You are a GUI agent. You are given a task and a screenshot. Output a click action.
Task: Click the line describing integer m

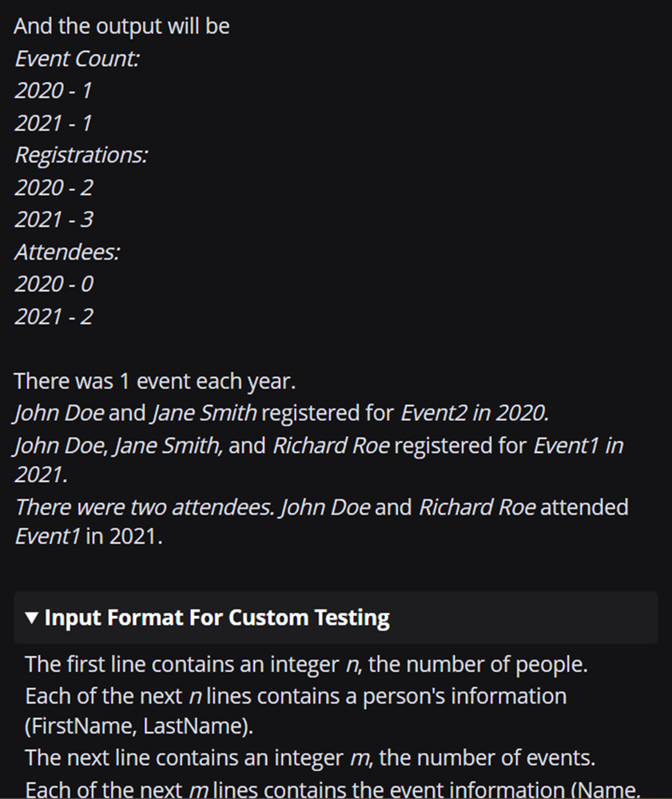tap(310, 757)
